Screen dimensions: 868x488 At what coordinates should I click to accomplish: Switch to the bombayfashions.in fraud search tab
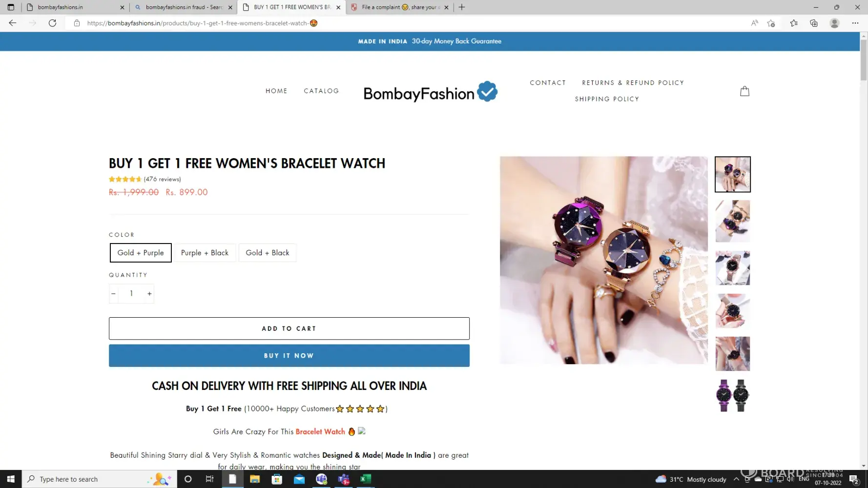click(183, 7)
